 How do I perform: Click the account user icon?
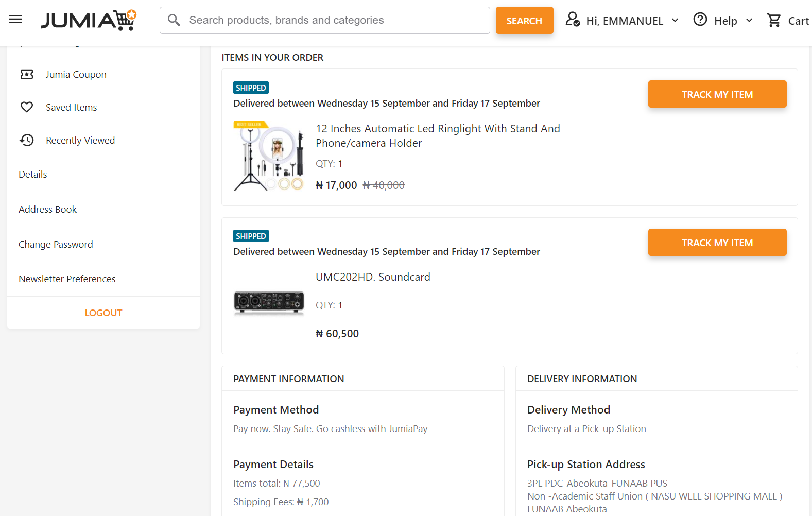point(573,20)
